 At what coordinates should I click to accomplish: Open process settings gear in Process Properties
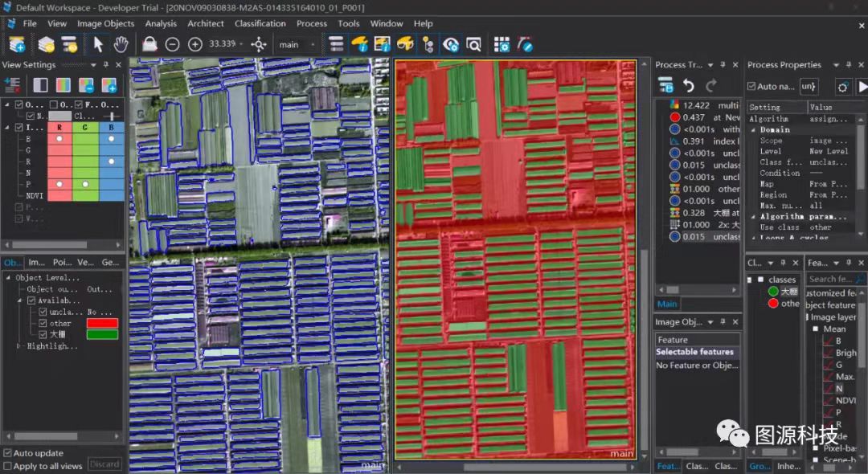point(842,86)
